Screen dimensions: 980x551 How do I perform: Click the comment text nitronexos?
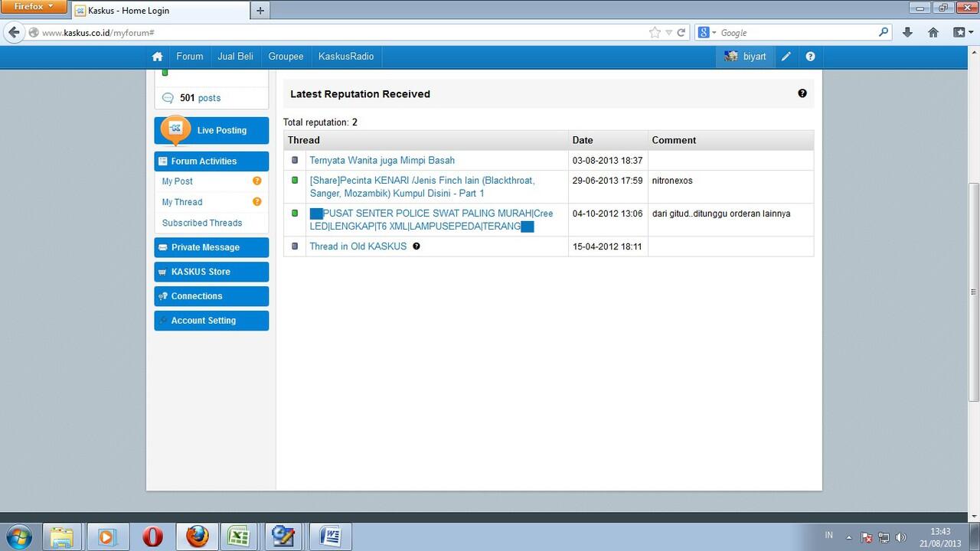pos(672,181)
